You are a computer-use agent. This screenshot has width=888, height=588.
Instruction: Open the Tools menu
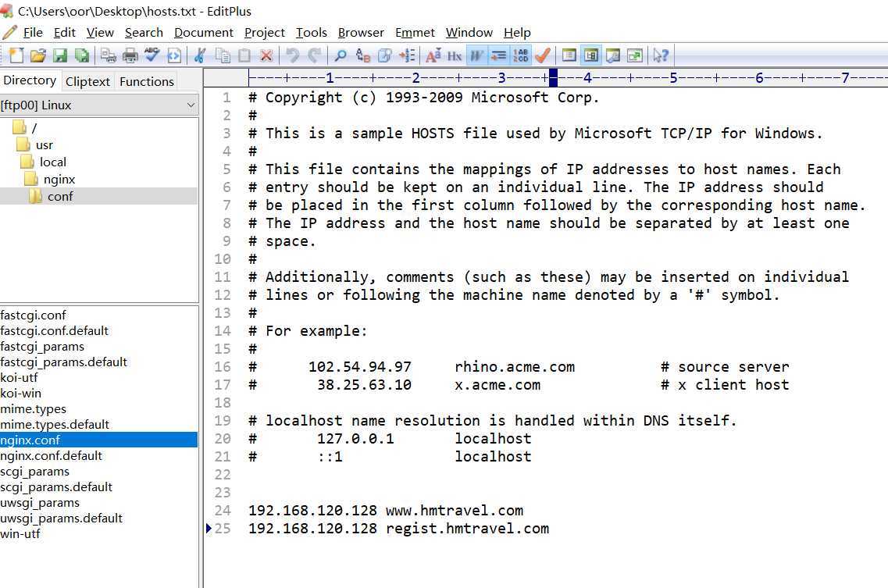point(312,32)
